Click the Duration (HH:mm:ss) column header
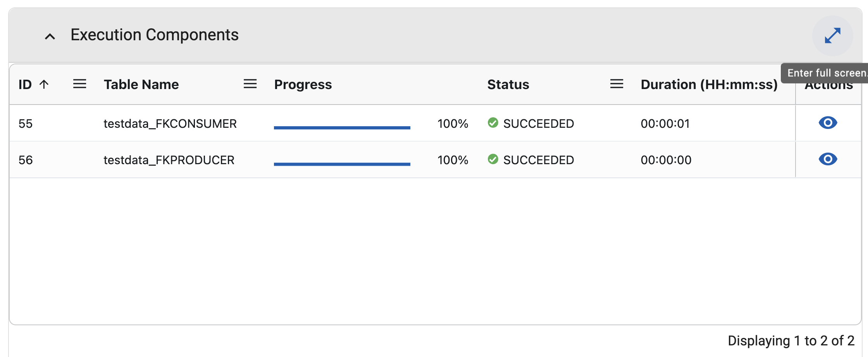 (709, 84)
